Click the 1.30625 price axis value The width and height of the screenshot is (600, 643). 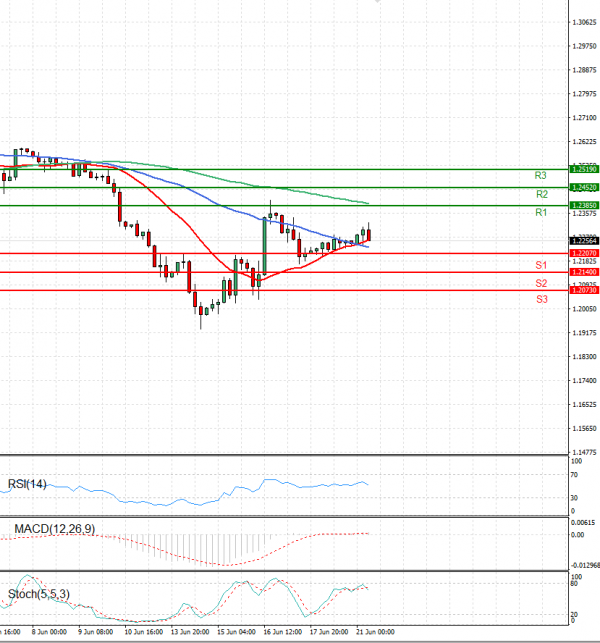[584, 22]
